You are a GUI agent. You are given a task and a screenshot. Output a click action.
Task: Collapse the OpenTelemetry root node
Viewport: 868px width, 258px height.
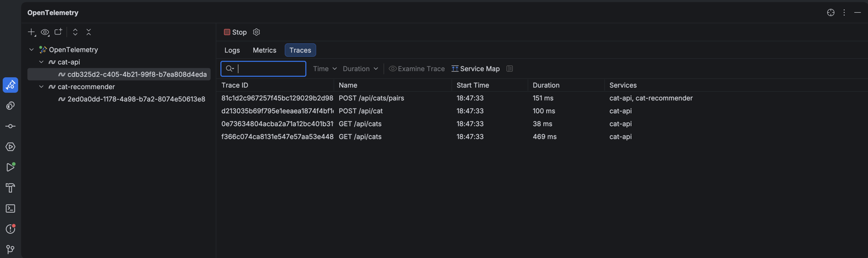(x=31, y=50)
